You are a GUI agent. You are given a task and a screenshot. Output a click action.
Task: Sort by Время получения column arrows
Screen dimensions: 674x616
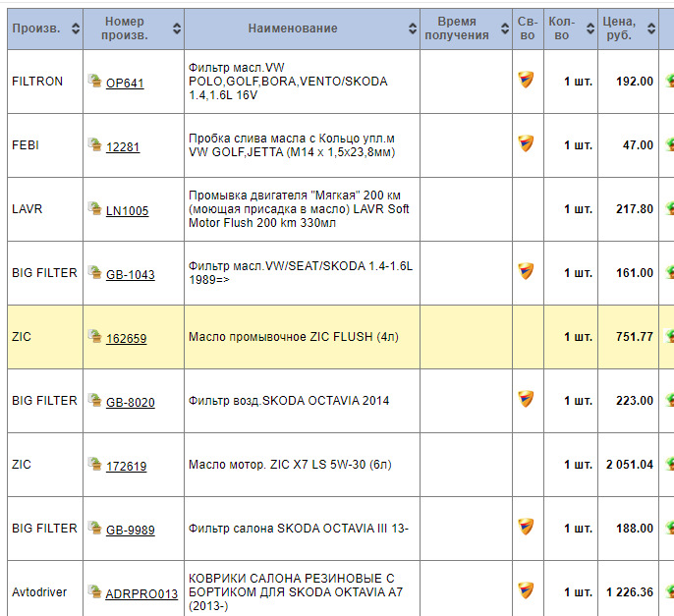pyautogui.click(x=505, y=28)
